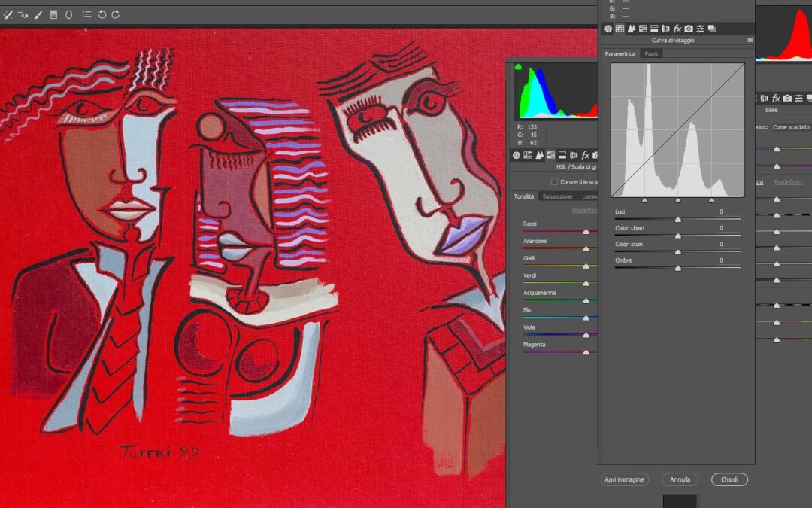Open Effects fx icon in Curva di viraggio panel
812x508 pixels.
pyautogui.click(x=677, y=29)
